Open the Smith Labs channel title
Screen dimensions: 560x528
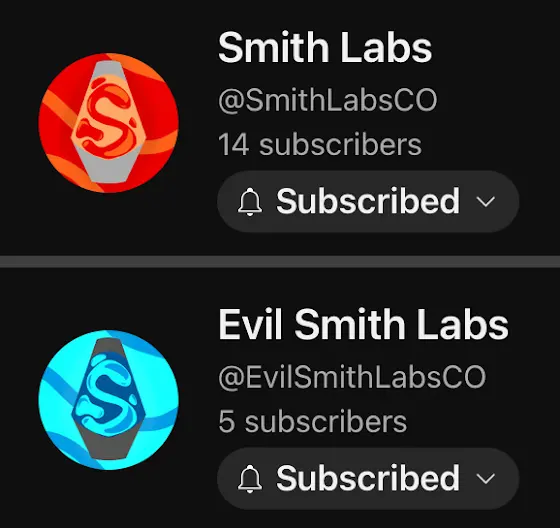[325, 47]
